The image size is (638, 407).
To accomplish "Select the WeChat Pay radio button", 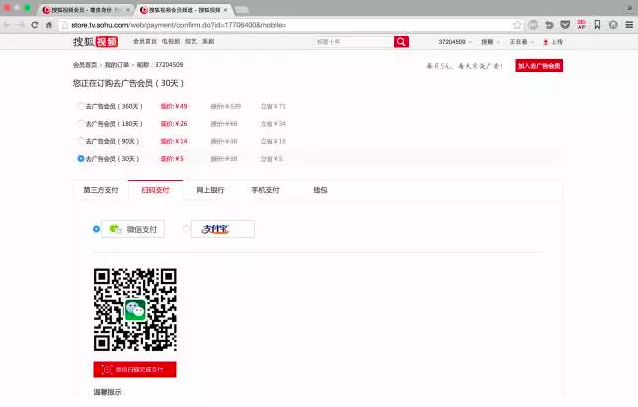I will pos(96,229).
